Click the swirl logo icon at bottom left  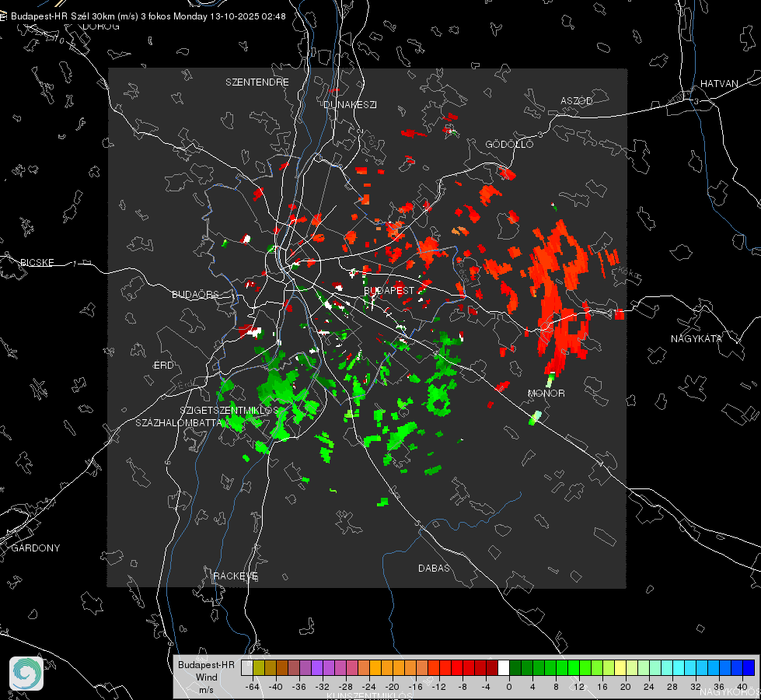[26, 674]
